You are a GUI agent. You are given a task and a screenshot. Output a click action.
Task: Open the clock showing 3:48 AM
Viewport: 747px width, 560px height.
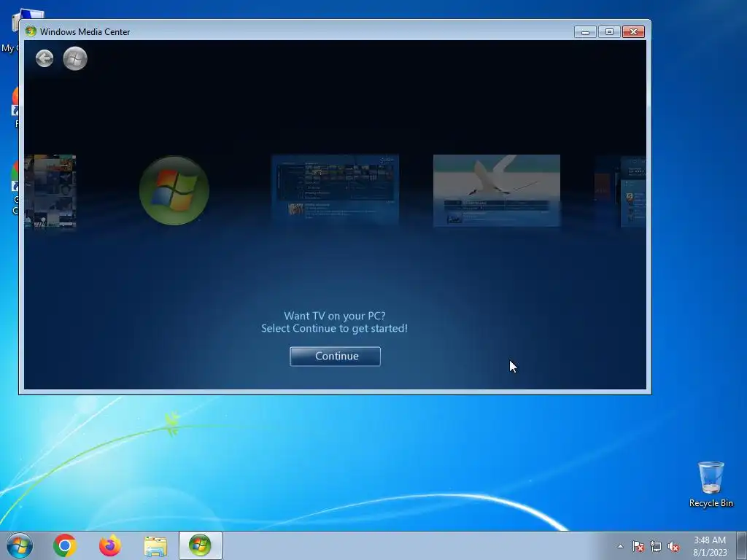click(x=710, y=546)
